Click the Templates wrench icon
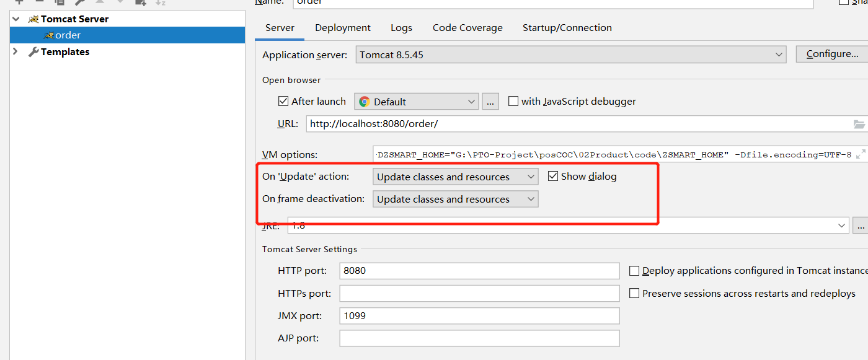This screenshot has width=868, height=360. [x=33, y=52]
